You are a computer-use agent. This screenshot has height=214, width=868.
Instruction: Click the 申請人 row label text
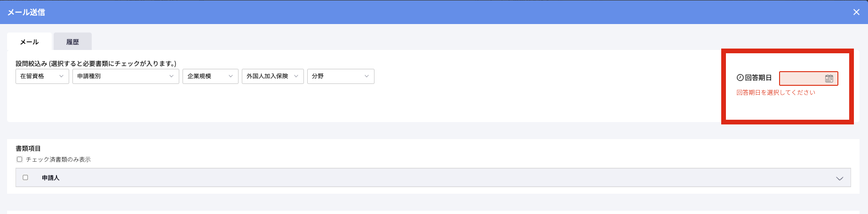pyautogui.click(x=51, y=178)
